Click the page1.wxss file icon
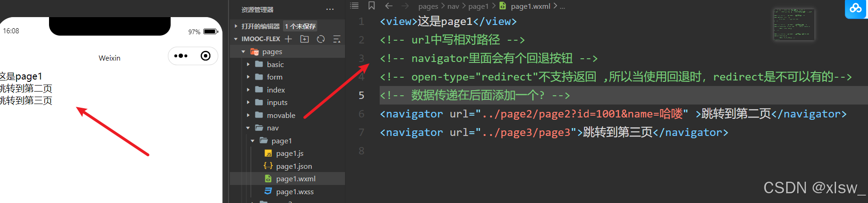The width and height of the screenshot is (868, 203). [268, 191]
